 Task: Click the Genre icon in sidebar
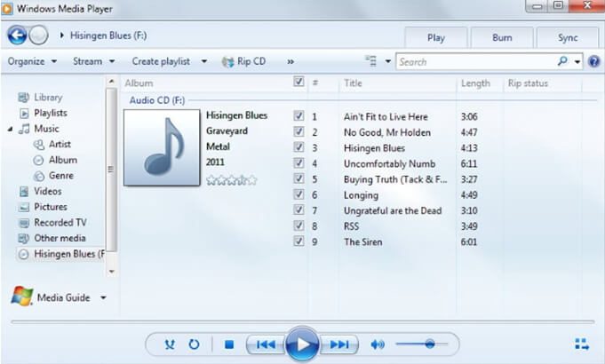[x=38, y=176]
